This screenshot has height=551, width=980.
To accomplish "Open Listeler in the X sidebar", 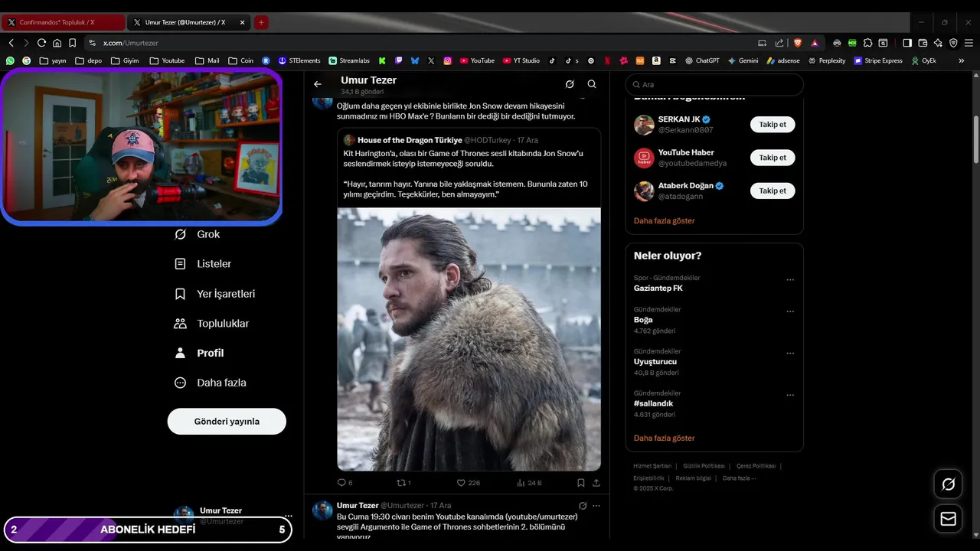I will (203, 264).
